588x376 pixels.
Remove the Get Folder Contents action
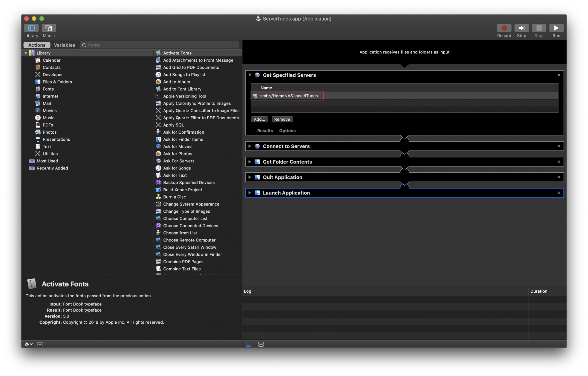pos(559,162)
